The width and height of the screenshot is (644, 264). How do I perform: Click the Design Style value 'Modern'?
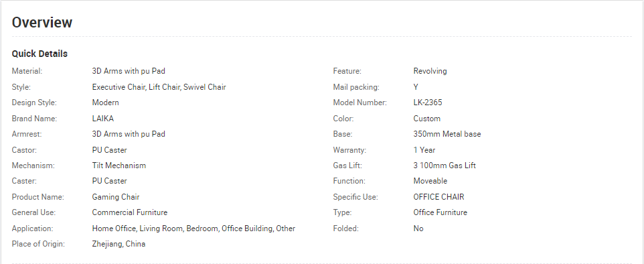point(106,103)
